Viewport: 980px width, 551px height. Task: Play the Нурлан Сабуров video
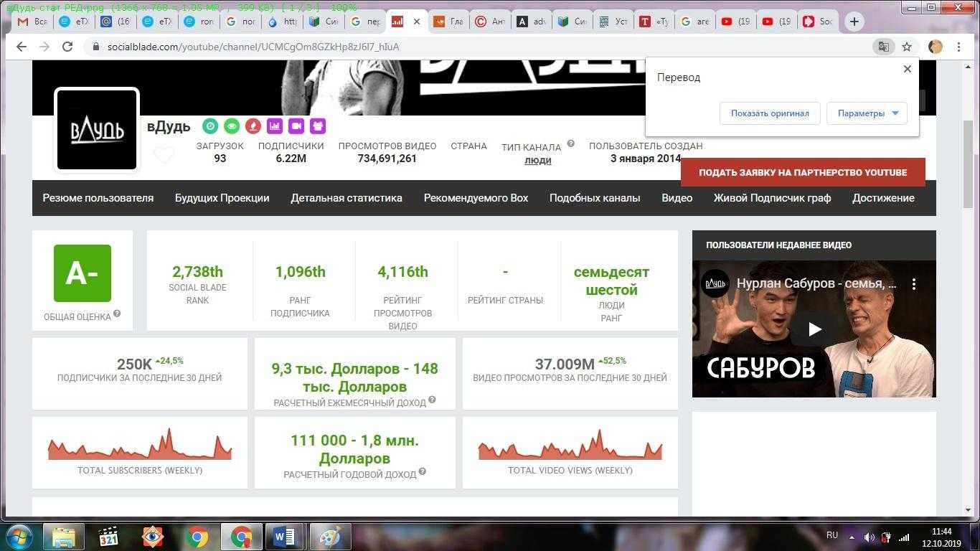(814, 329)
